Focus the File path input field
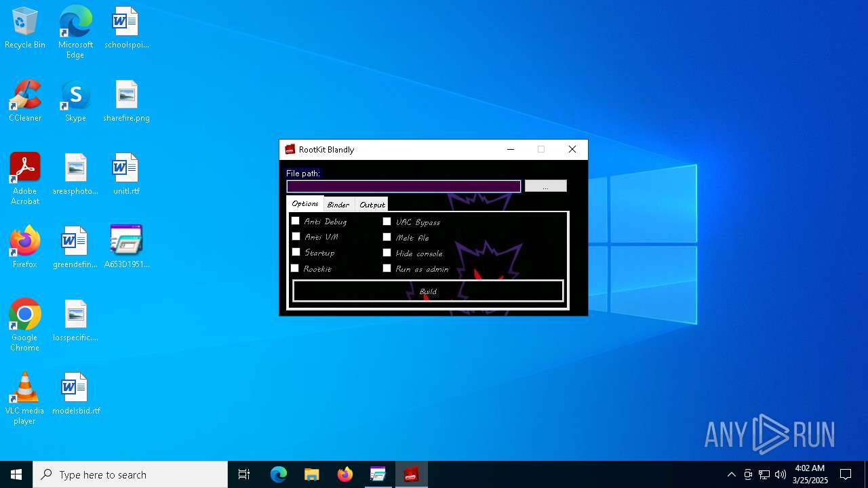Image resolution: width=868 pixels, height=488 pixels. (403, 186)
